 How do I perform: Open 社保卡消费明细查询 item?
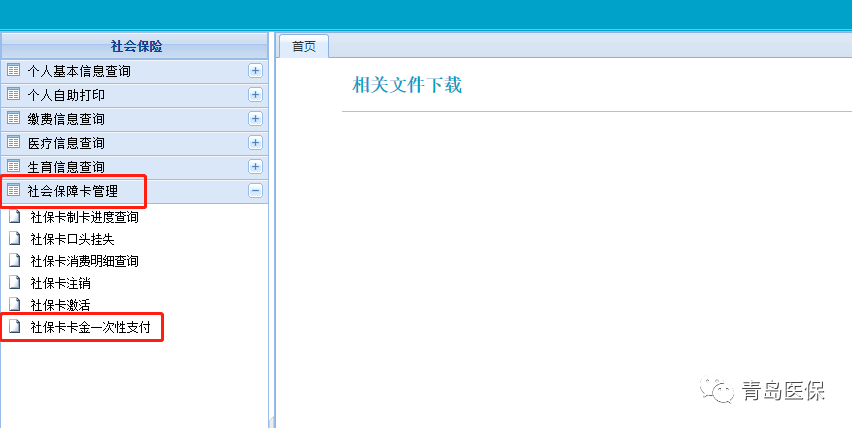pos(84,260)
